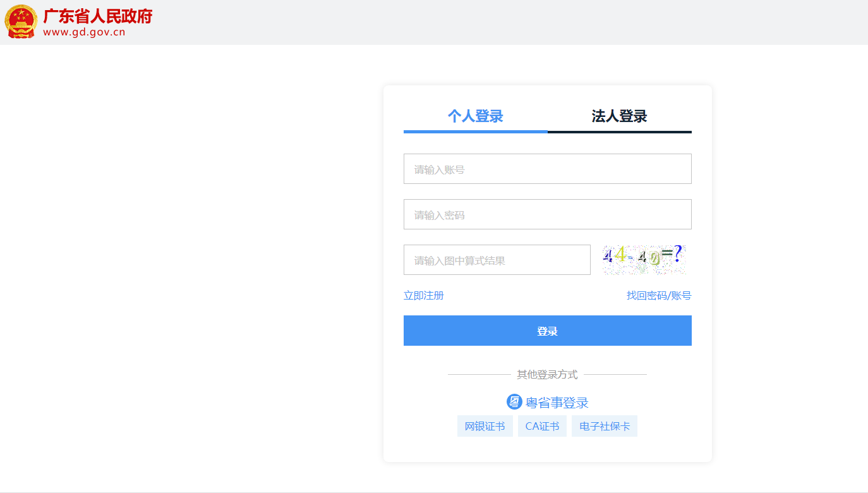The image size is (868, 493).
Task: Focus the 请输入账号 account field
Action: pyautogui.click(x=547, y=169)
